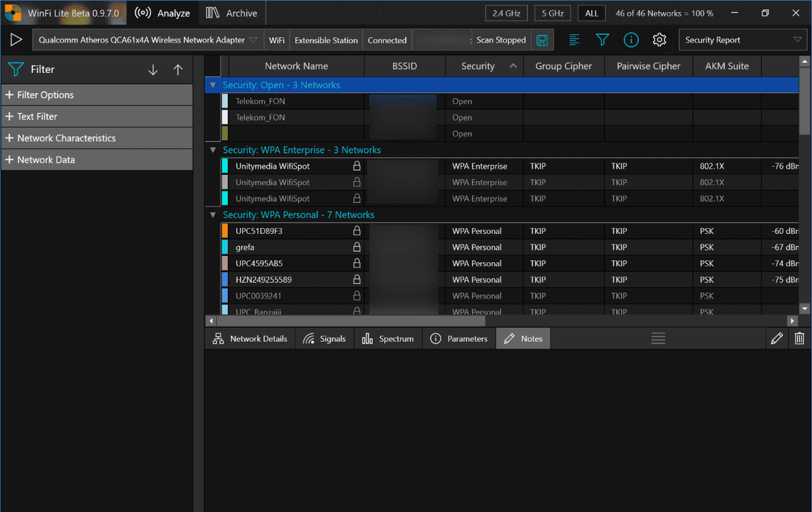Image resolution: width=812 pixels, height=512 pixels.
Task: Toggle the filter funnel in the toolbar
Action: coord(602,40)
